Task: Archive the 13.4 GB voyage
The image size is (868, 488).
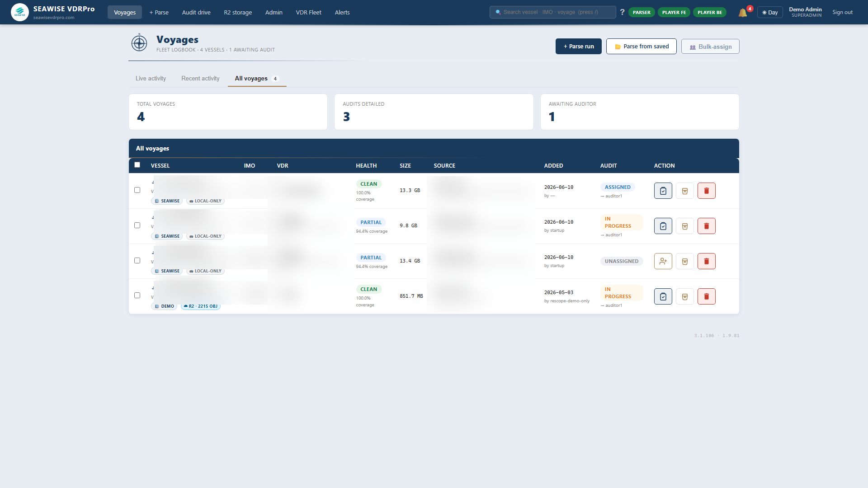Action: tap(684, 261)
